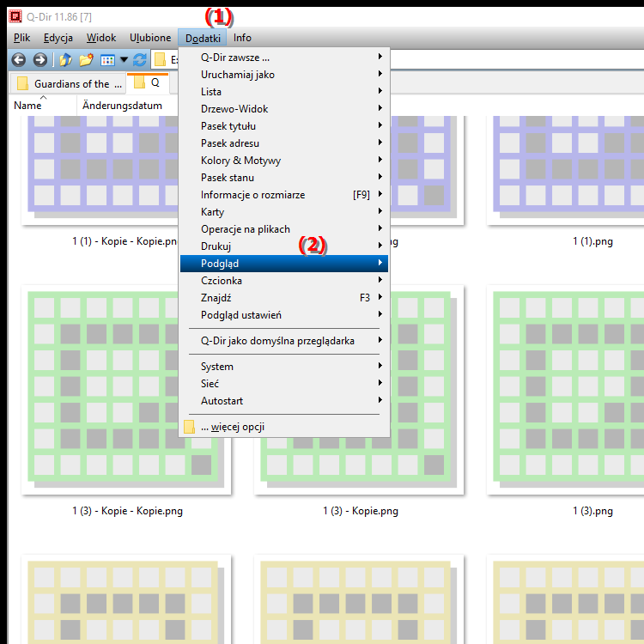Open the Drukuj submenu
This screenshot has width=644, height=644.
coord(284,246)
